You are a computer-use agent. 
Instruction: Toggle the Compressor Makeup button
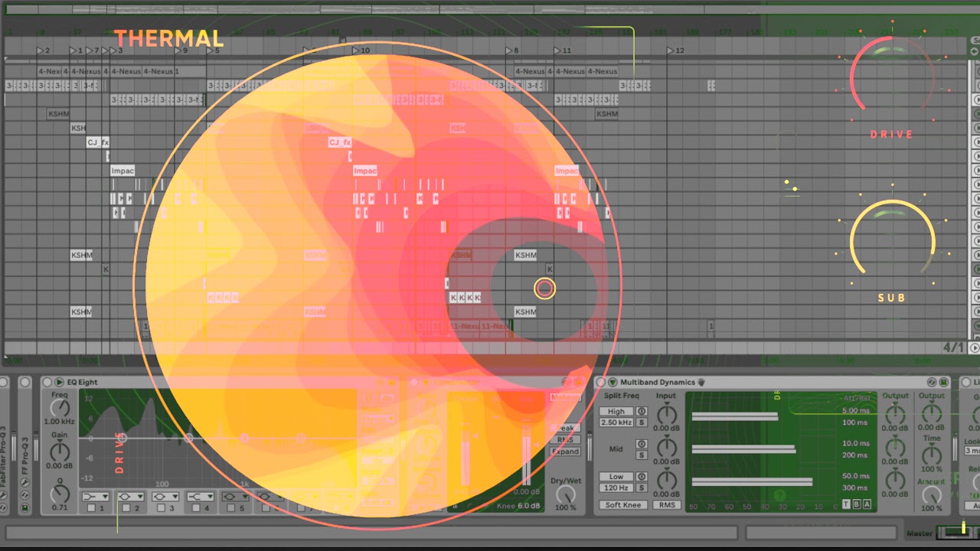click(565, 397)
